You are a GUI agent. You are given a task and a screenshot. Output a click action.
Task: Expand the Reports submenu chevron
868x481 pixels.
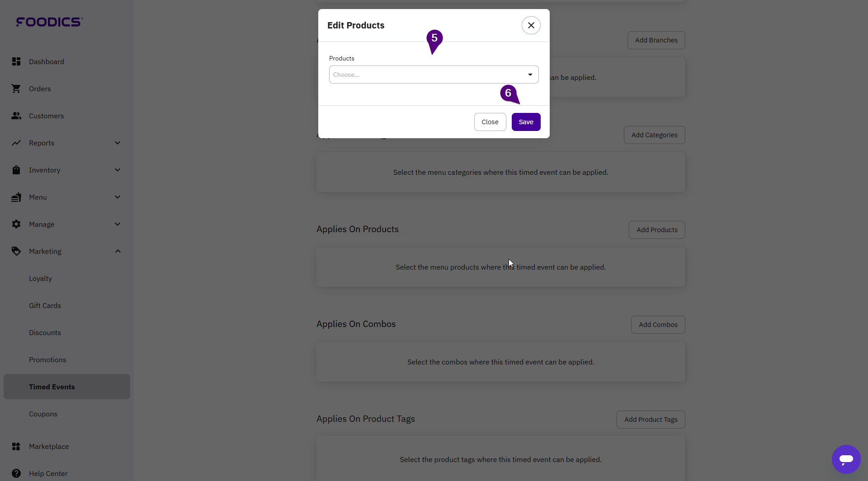(x=118, y=143)
